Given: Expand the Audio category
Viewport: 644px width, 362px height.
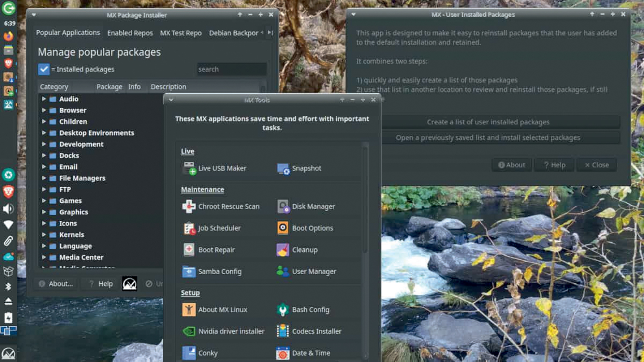Looking at the screenshot, I should pos(44,99).
